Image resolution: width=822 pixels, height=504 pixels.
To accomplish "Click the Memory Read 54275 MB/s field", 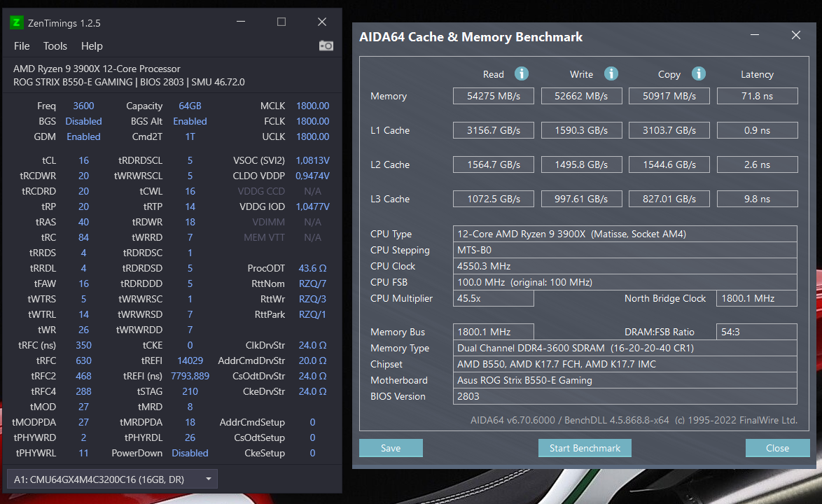I will [x=494, y=96].
